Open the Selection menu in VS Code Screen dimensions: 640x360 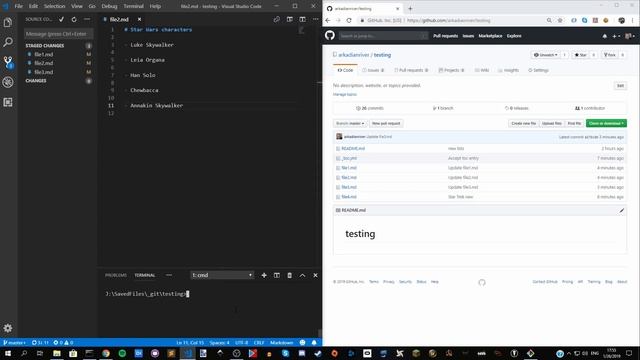click(54, 6)
